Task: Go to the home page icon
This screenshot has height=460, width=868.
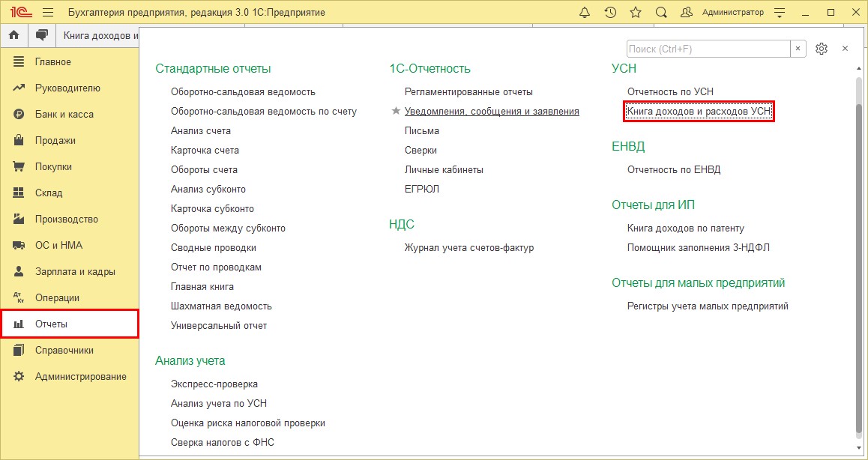Action: coord(14,35)
